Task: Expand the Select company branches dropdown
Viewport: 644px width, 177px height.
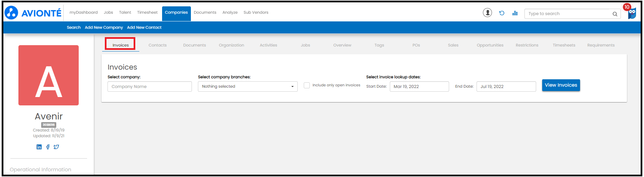Action: 248,86
